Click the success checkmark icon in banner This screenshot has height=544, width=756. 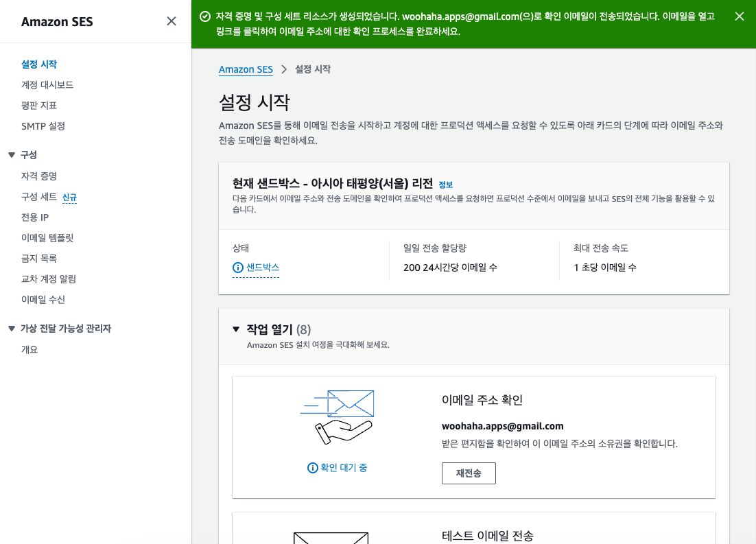pyautogui.click(x=205, y=16)
